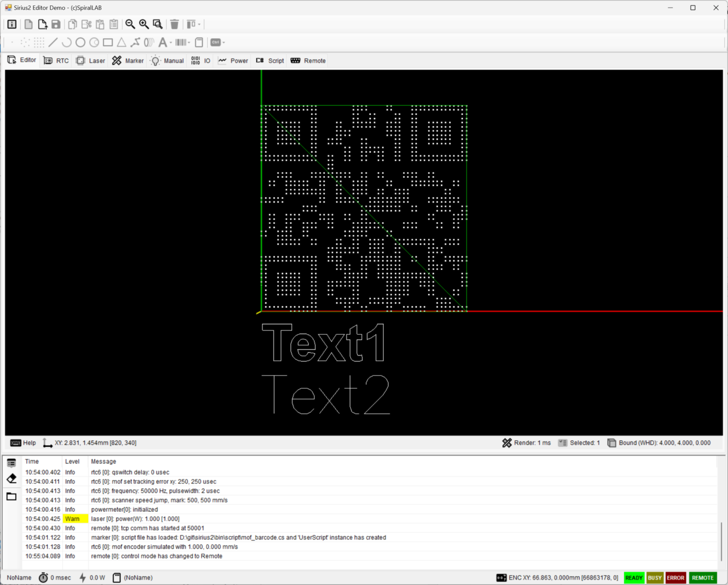
Task: Switch to the Marker tab
Action: (x=128, y=61)
